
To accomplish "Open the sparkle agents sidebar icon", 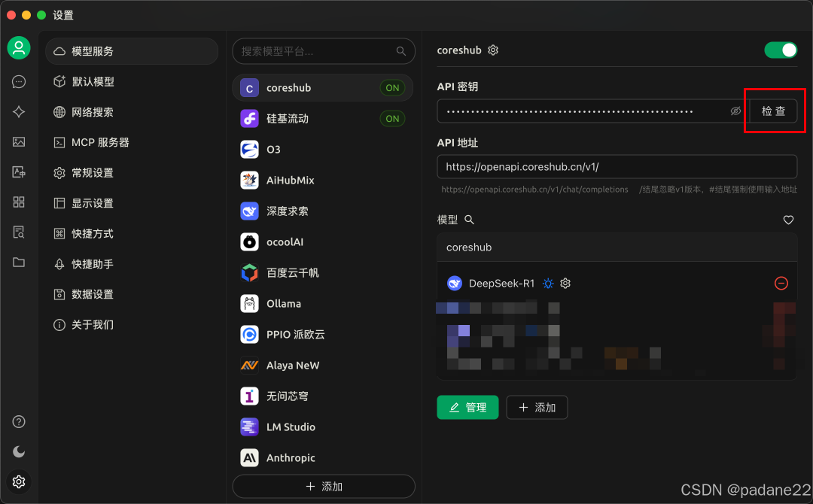I will (19, 112).
